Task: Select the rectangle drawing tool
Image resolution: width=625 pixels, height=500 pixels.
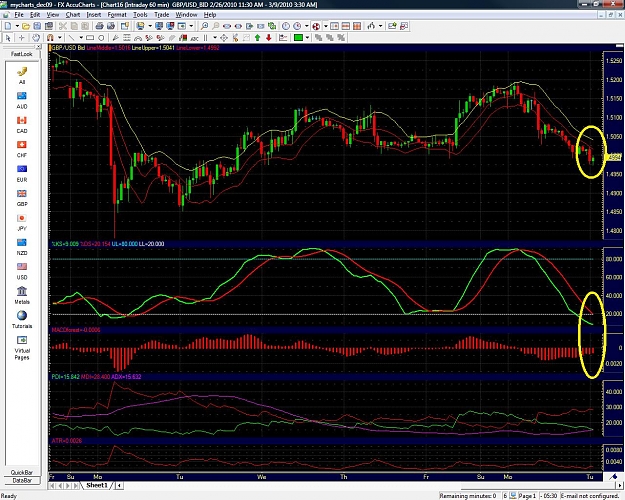Action: point(90,38)
